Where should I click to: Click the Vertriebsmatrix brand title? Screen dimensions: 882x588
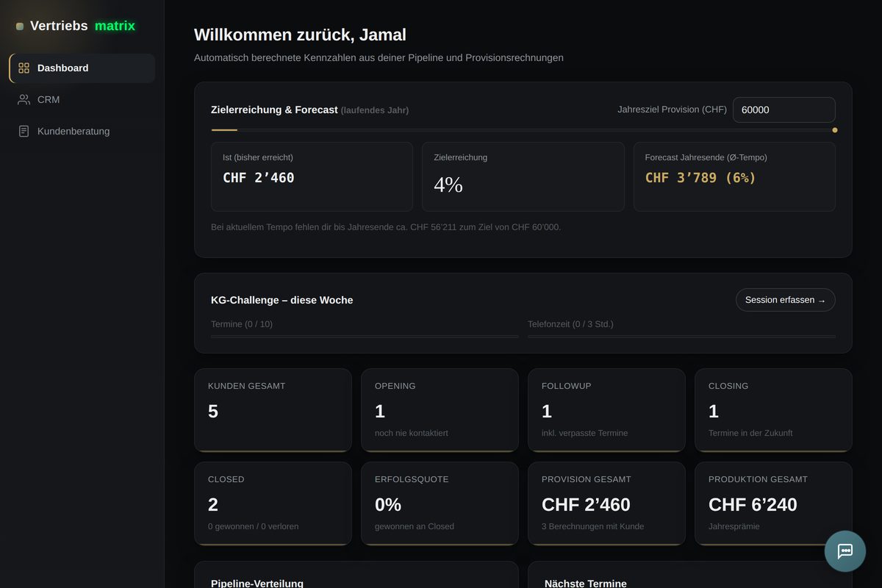pyautogui.click(x=82, y=26)
